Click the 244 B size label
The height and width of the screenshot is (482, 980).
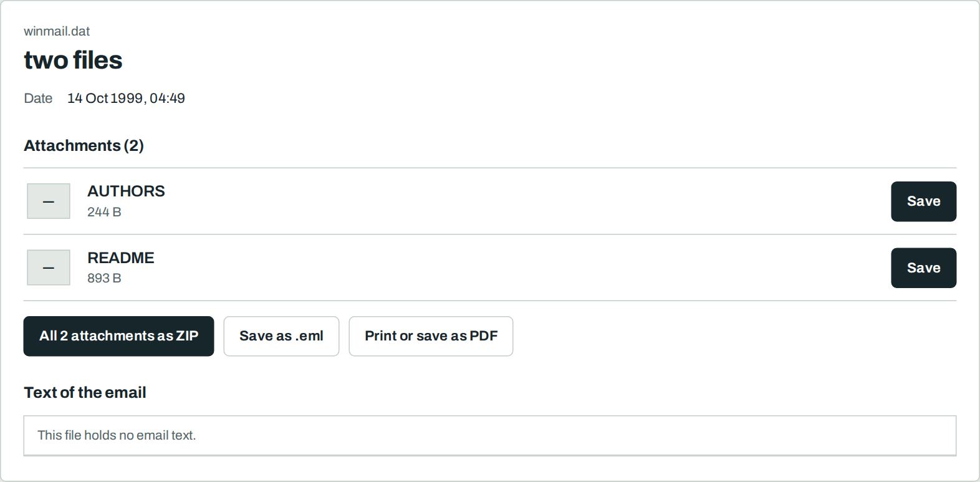click(x=104, y=212)
